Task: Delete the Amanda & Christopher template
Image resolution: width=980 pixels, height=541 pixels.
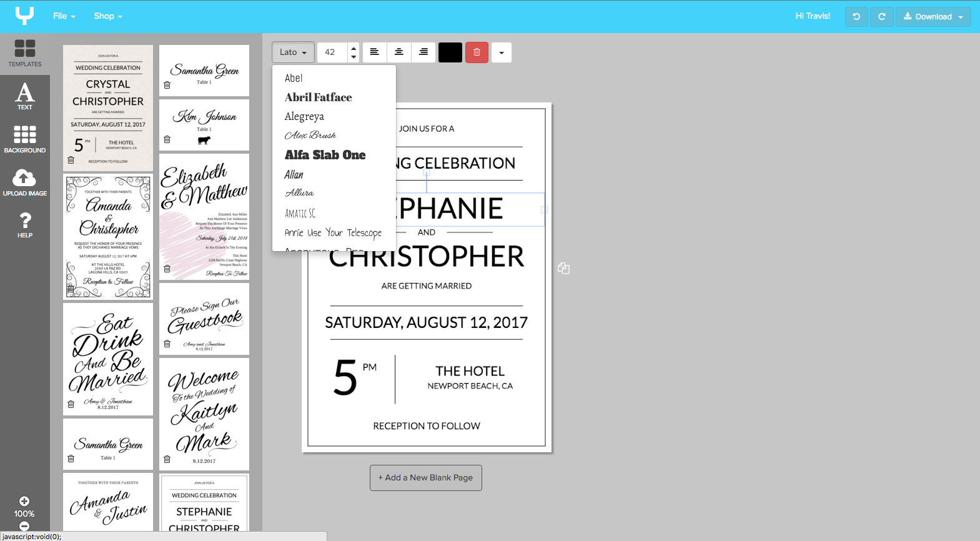Action: click(71, 289)
